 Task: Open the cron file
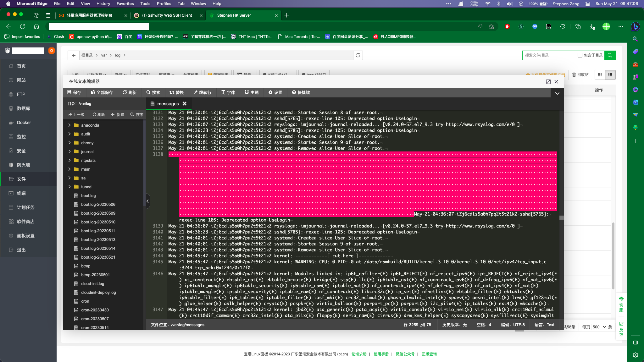pyautogui.click(x=85, y=301)
